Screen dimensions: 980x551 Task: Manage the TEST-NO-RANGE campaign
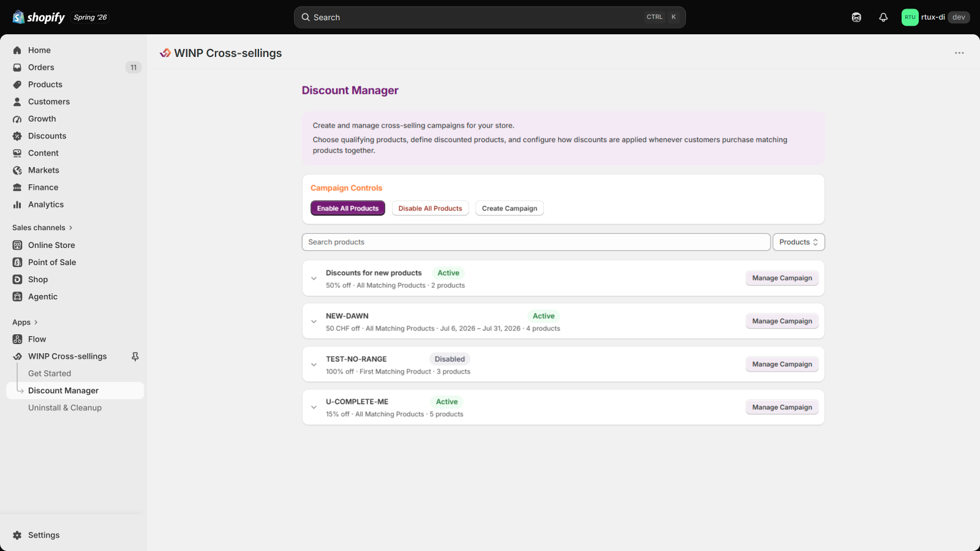pyautogui.click(x=782, y=364)
